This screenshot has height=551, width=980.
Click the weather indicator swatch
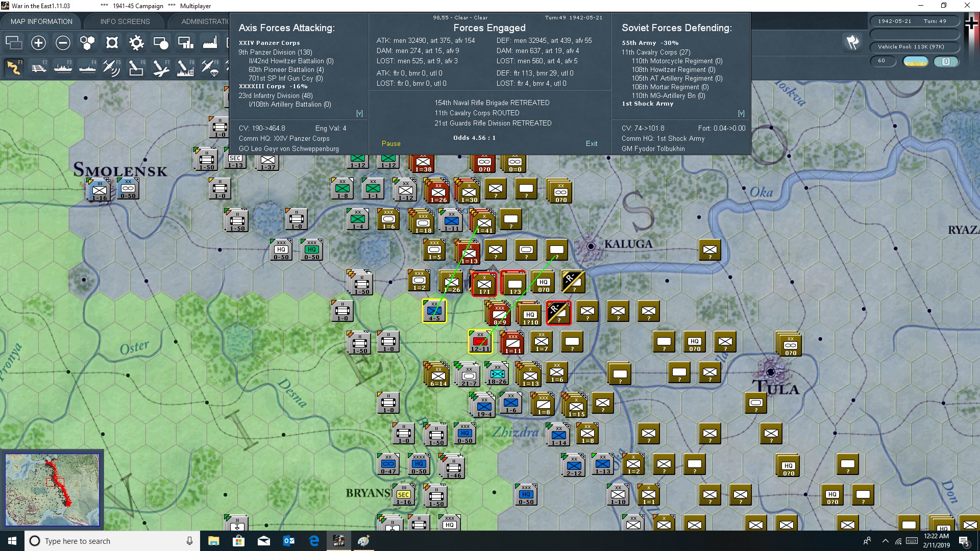point(915,61)
